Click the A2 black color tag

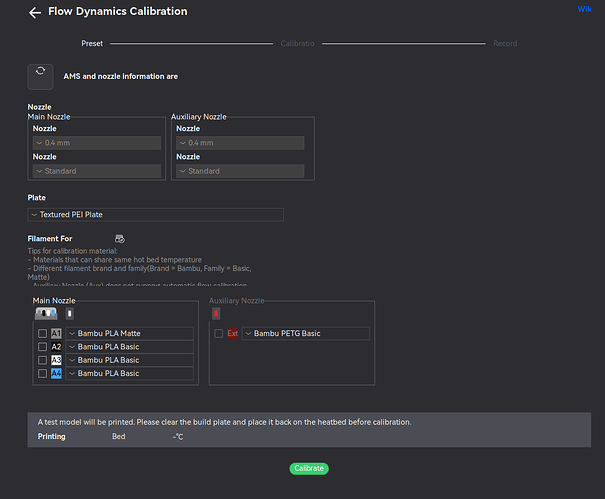coord(56,347)
